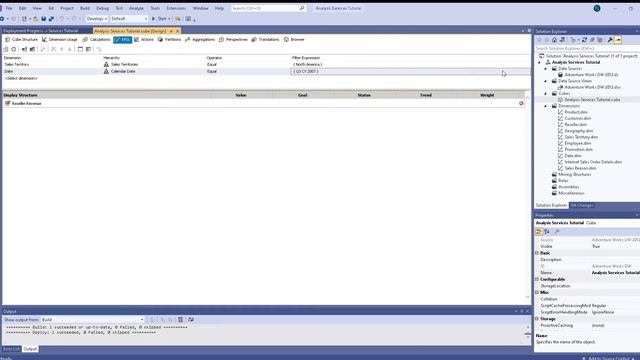Viewport: 640px width, 360px height.
Task: Select Employee.dim in Solution Explorer
Action: [x=578, y=143]
